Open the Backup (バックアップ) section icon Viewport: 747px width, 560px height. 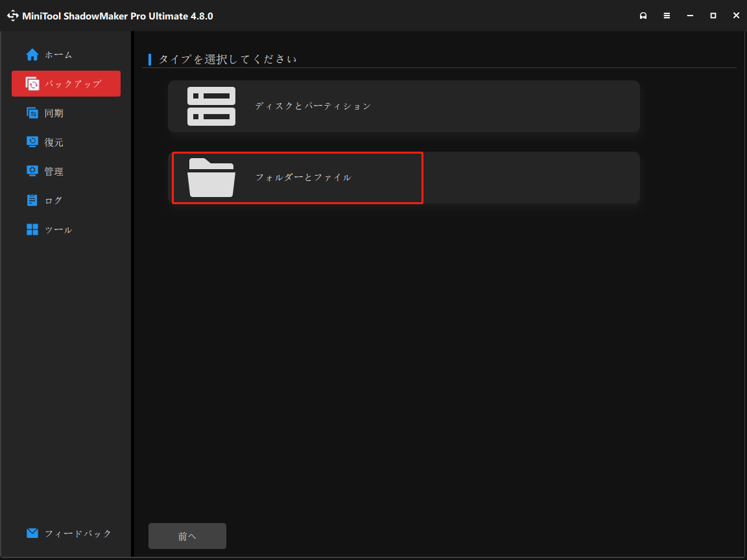pos(33,84)
